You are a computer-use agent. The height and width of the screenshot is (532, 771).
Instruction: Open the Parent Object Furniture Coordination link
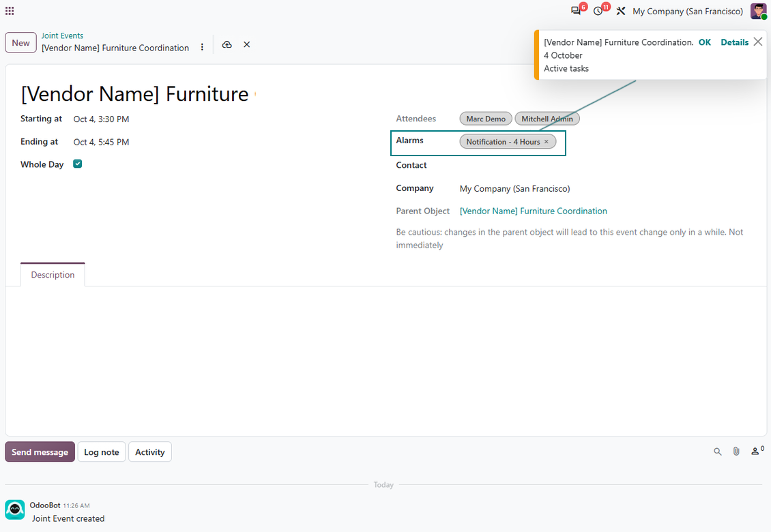(x=534, y=211)
